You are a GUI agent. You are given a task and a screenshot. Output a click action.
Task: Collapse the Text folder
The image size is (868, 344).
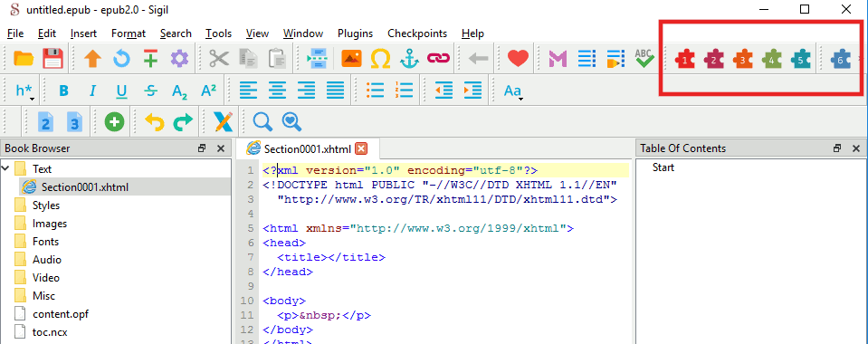coord(5,167)
